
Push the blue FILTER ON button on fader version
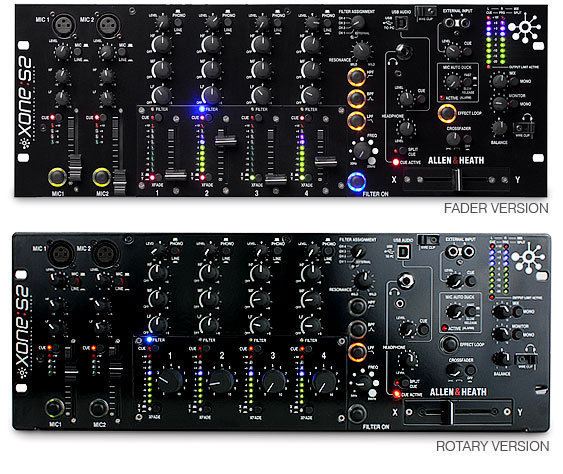click(x=357, y=181)
